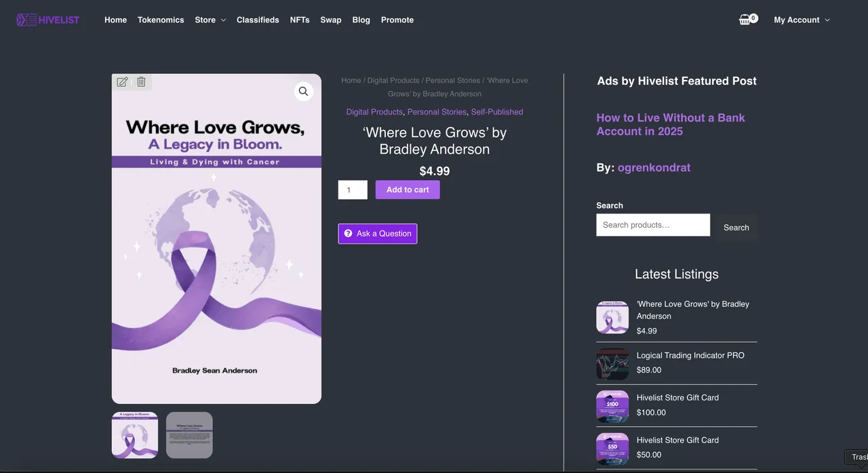Open the Personal Stories category link
868x473 pixels.
pyautogui.click(x=437, y=112)
